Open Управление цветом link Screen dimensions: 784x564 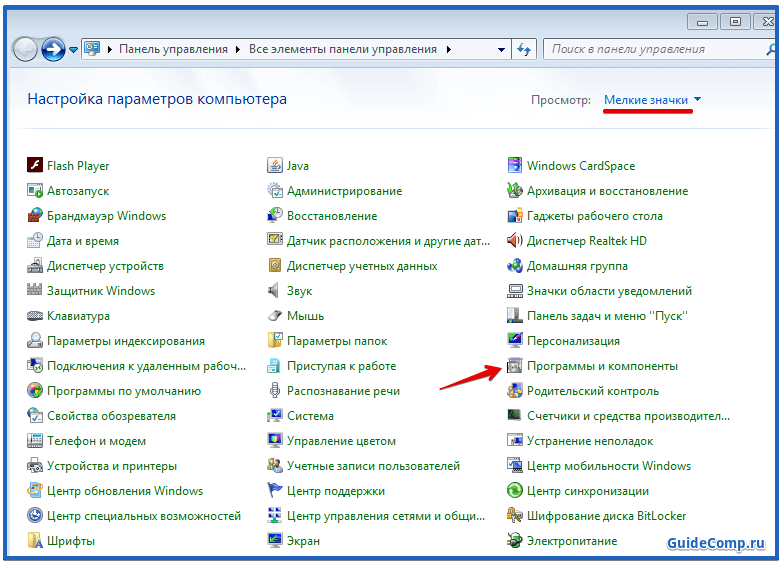tap(341, 440)
